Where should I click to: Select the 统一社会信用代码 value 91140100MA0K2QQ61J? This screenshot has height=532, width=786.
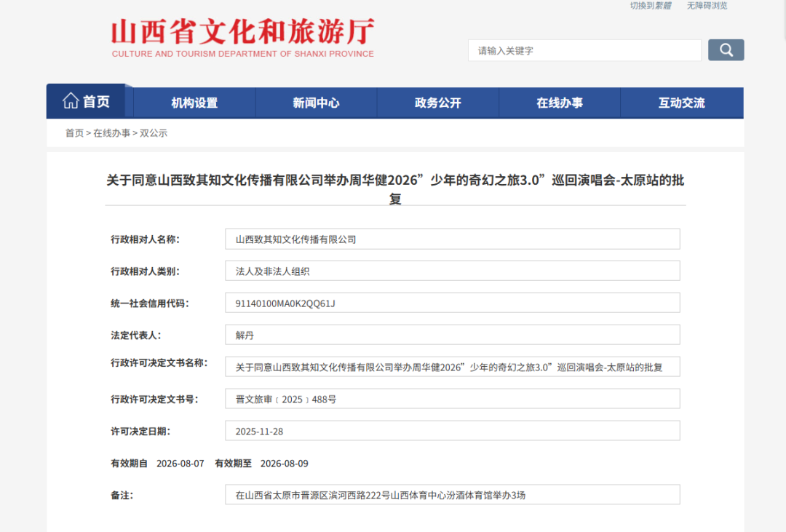pos(453,302)
